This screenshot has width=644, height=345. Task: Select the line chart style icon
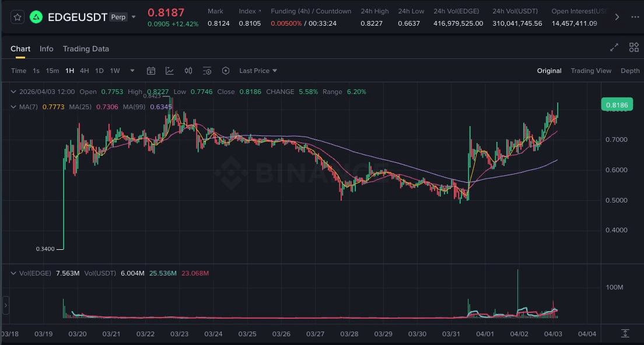pos(170,71)
